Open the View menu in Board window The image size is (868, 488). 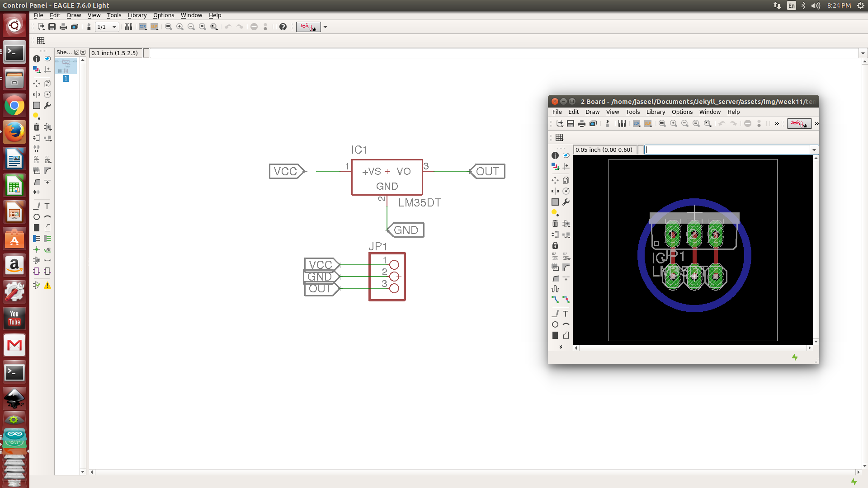pyautogui.click(x=613, y=112)
